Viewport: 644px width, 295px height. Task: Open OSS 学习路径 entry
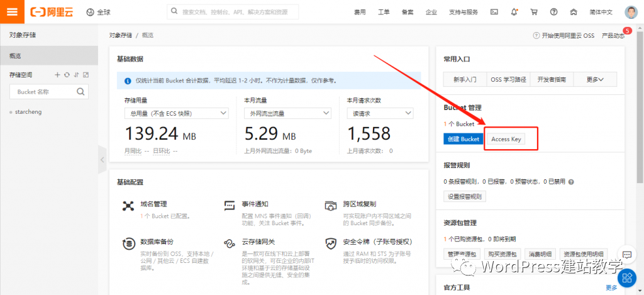click(x=508, y=80)
